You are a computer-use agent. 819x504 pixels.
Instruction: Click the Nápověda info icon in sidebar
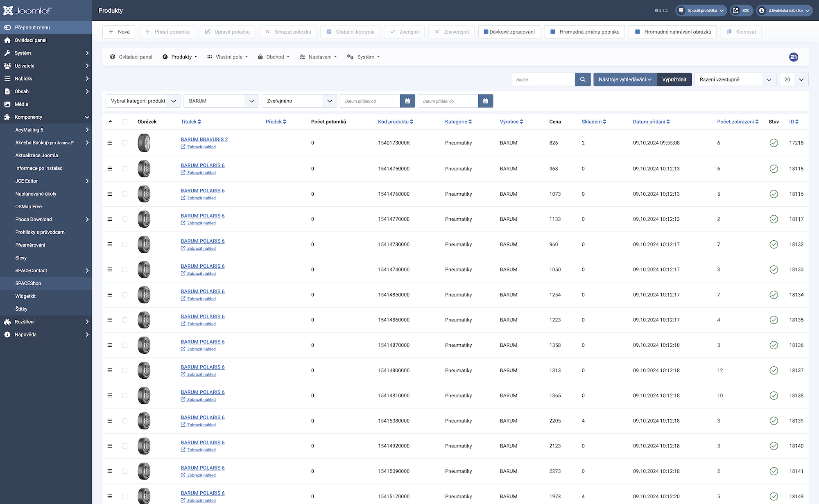click(7, 334)
